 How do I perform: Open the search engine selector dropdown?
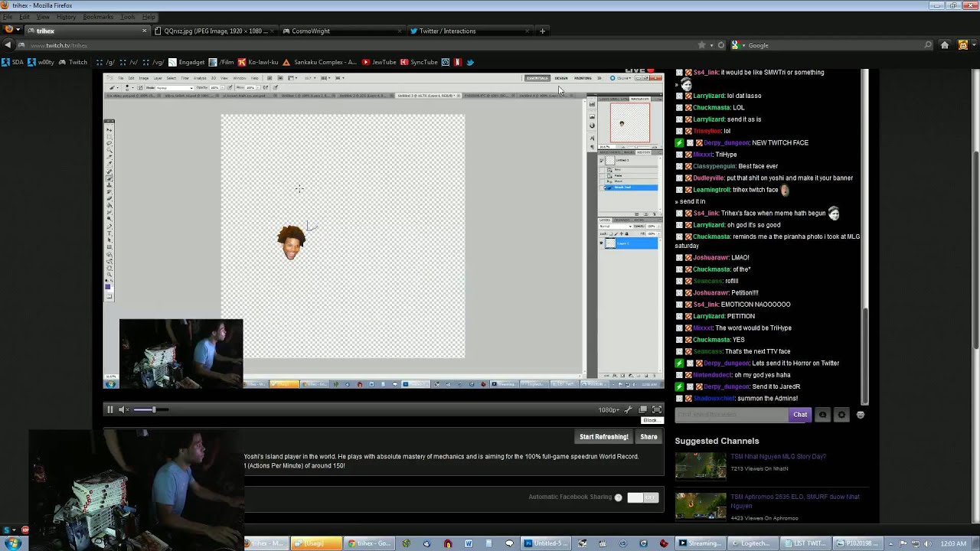click(x=738, y=45)
